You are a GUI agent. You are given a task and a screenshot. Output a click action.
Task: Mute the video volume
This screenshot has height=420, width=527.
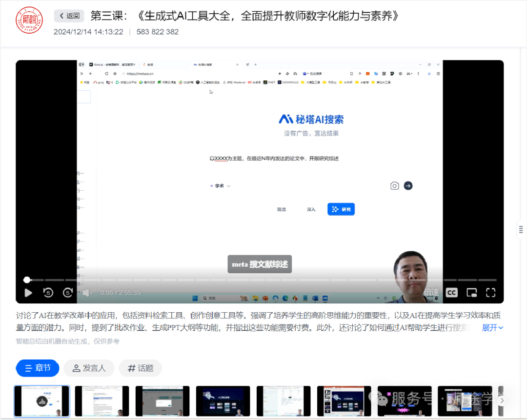pos(88,293)
